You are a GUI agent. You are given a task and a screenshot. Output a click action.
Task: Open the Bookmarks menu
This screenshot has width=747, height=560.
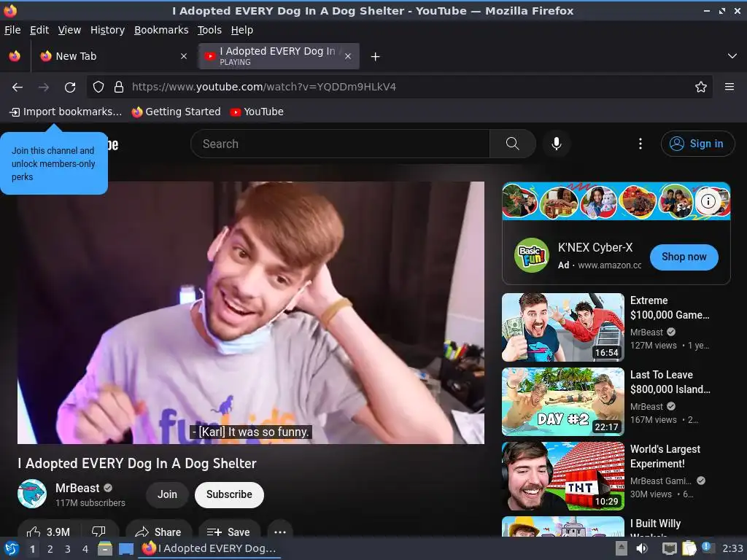click(161, 30)
